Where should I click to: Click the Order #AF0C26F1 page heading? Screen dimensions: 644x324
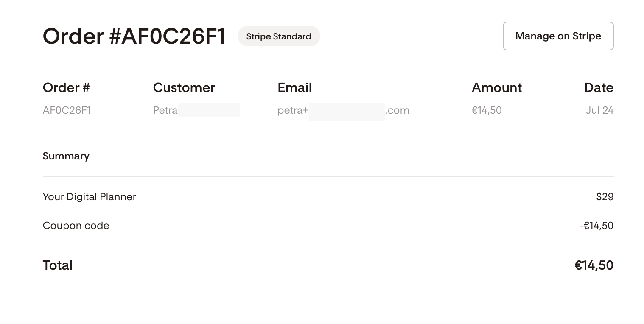pyautogui.click(x=134, y=36)
